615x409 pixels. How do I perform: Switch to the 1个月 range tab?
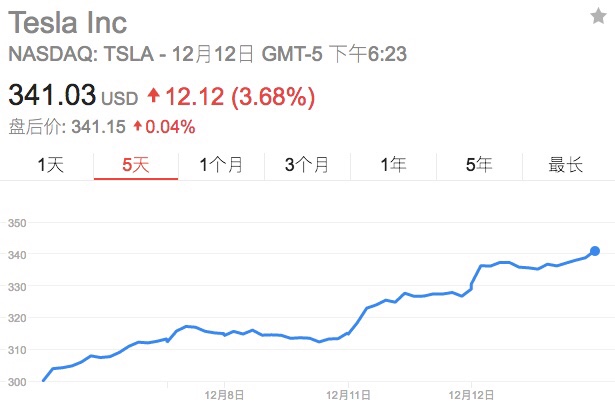click(x=221, y=166)
